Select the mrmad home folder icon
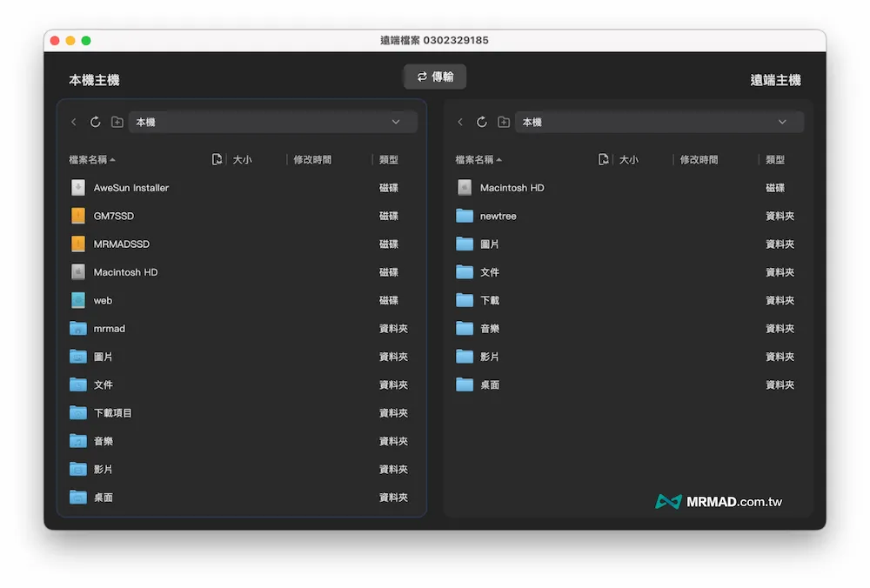870x588 pixels. click(x=78, y=329)
